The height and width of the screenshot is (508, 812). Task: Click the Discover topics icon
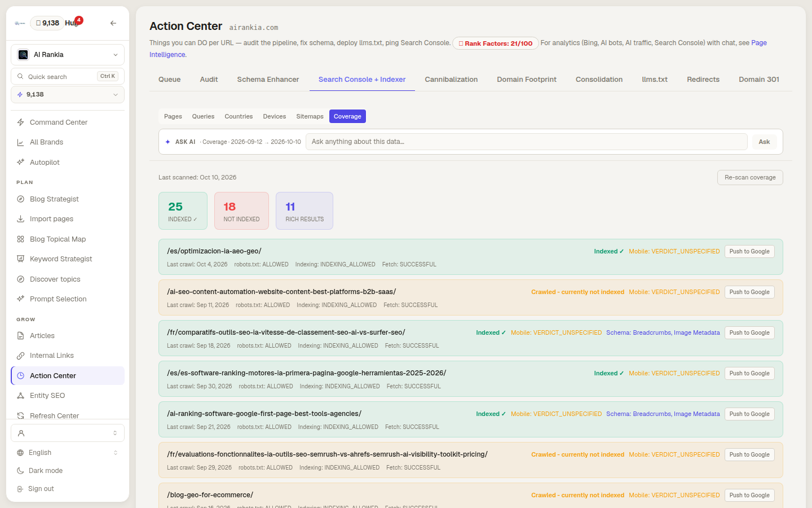[20, 279]
